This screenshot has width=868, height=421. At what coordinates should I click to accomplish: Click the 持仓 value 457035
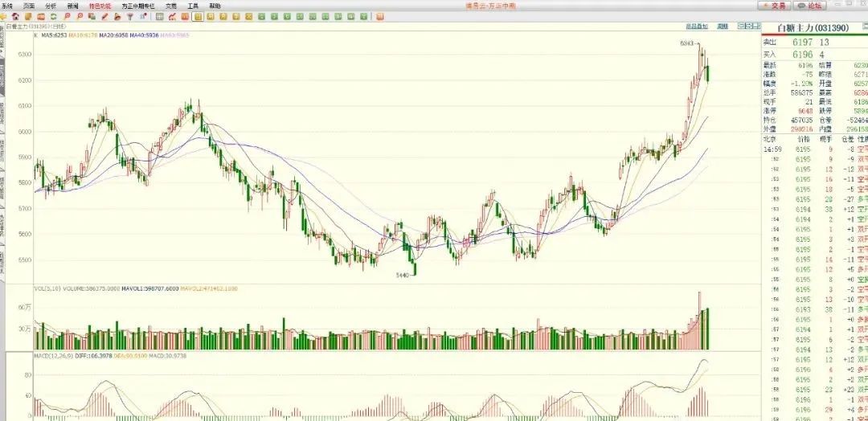(x=802, y=120)
